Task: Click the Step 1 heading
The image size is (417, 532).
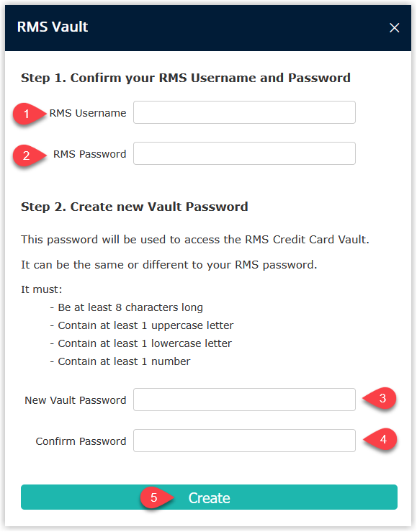Action: tap(186, 78)
